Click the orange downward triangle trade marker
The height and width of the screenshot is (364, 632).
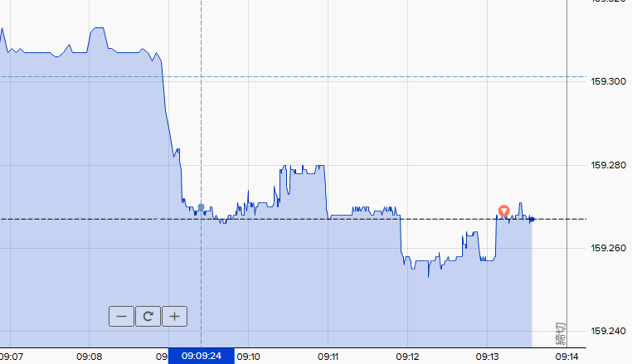point(503,211)
